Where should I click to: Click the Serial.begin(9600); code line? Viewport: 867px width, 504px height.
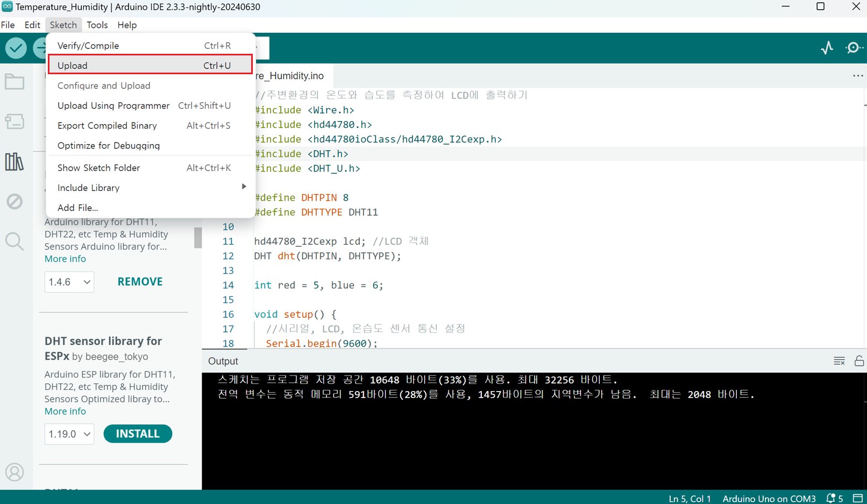click(322, 343)
